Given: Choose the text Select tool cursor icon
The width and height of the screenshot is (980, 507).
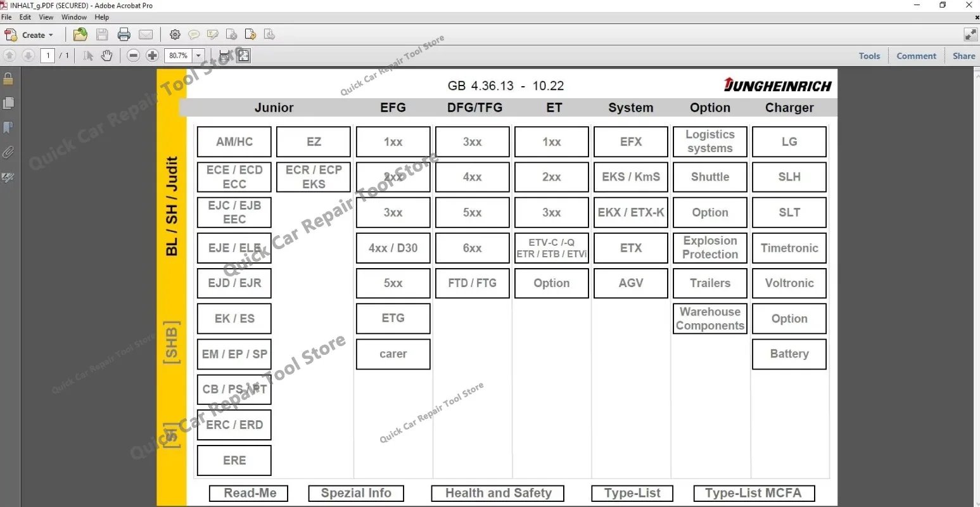Looking at the screenshot, I should click(88, 56).
